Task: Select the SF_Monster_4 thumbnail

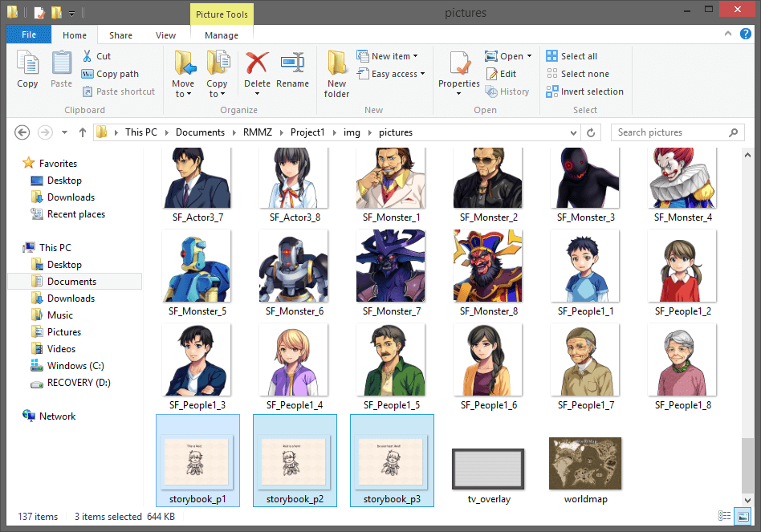Action: coord(682,177)
